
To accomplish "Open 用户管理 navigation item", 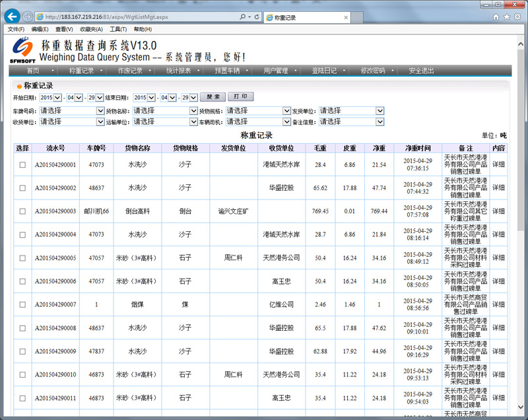I will [276, 71].
